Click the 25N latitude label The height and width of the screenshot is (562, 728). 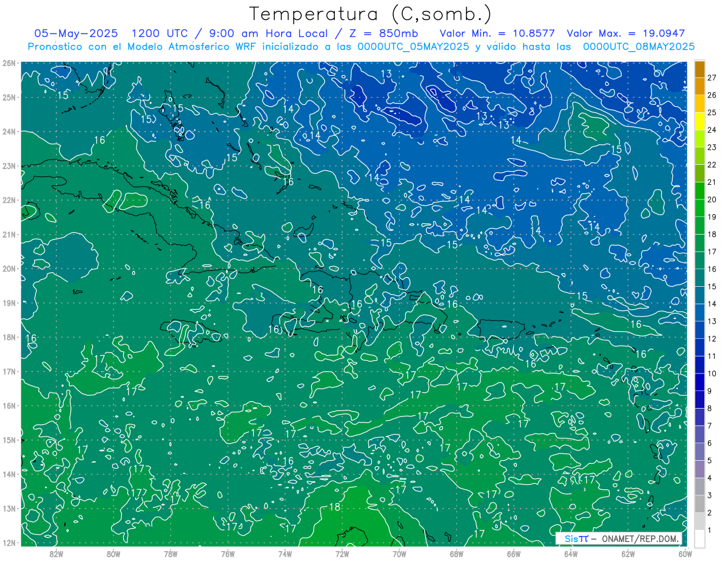click(x=9, y=97)
